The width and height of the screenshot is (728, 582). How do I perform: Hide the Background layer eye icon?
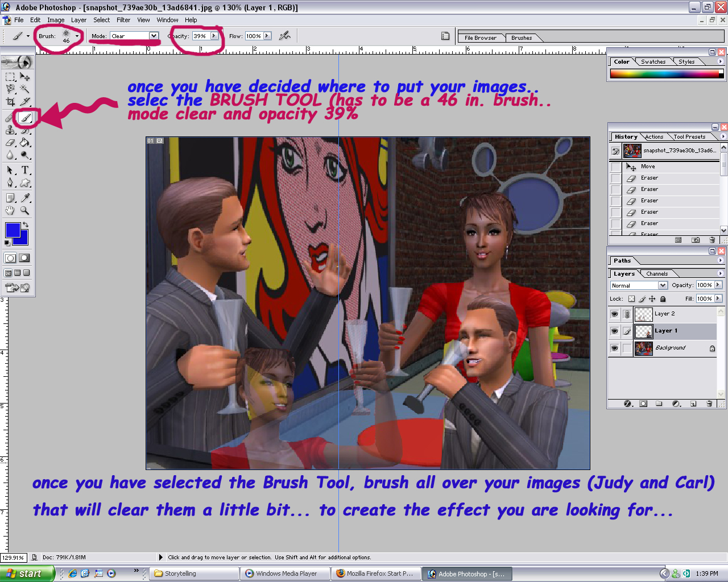[x=614, y=348]
